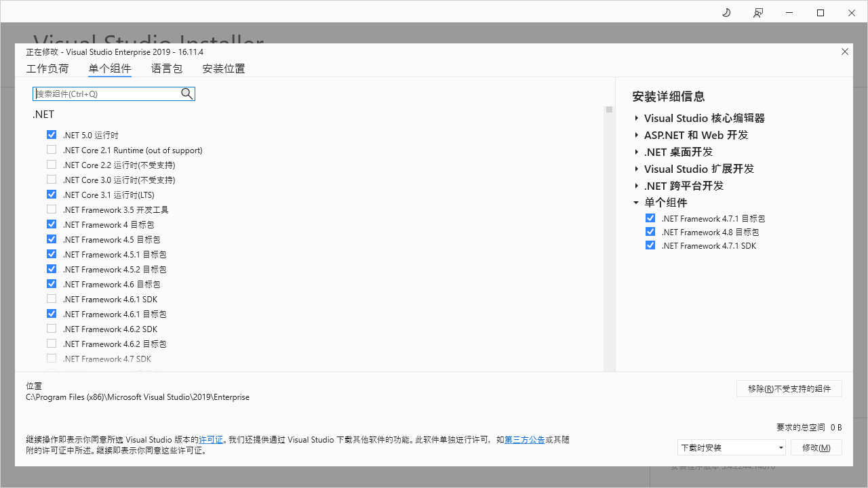Uncheck .NET Framework 4.8 目标包 in details panel
Viewport: 868px width, 488px height.
pyautogui.click(x=650, y=232)
